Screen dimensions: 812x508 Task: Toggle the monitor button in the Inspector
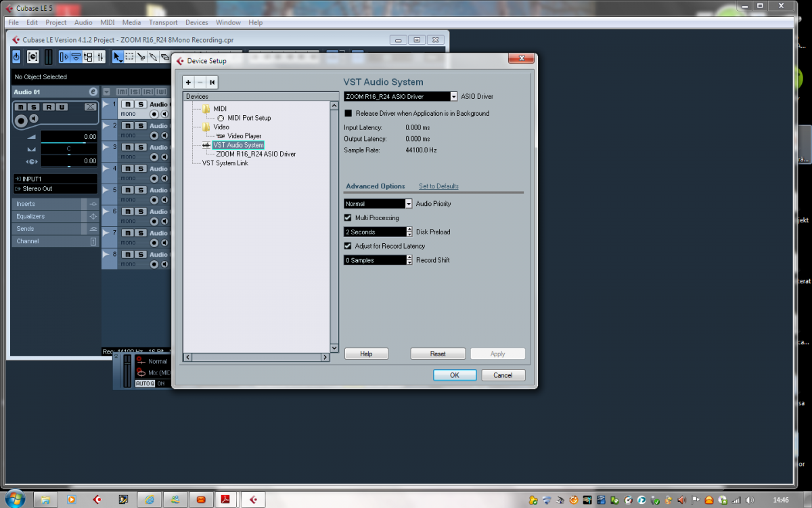tap(33, 119)
